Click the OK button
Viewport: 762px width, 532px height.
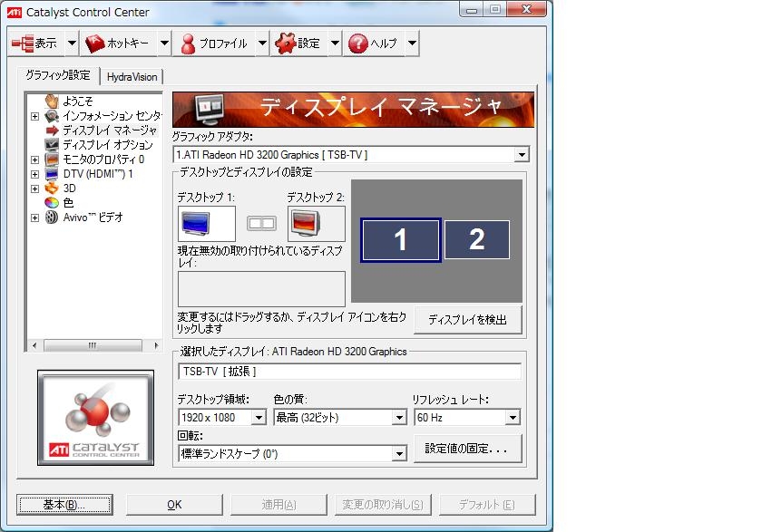(x=174, y=505)
